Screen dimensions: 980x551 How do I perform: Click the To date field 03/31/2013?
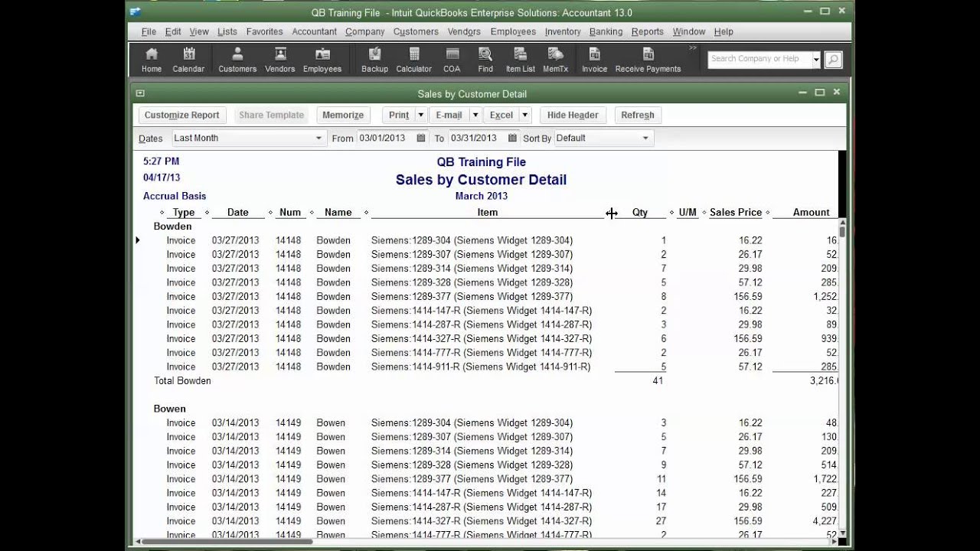(475, 138)
